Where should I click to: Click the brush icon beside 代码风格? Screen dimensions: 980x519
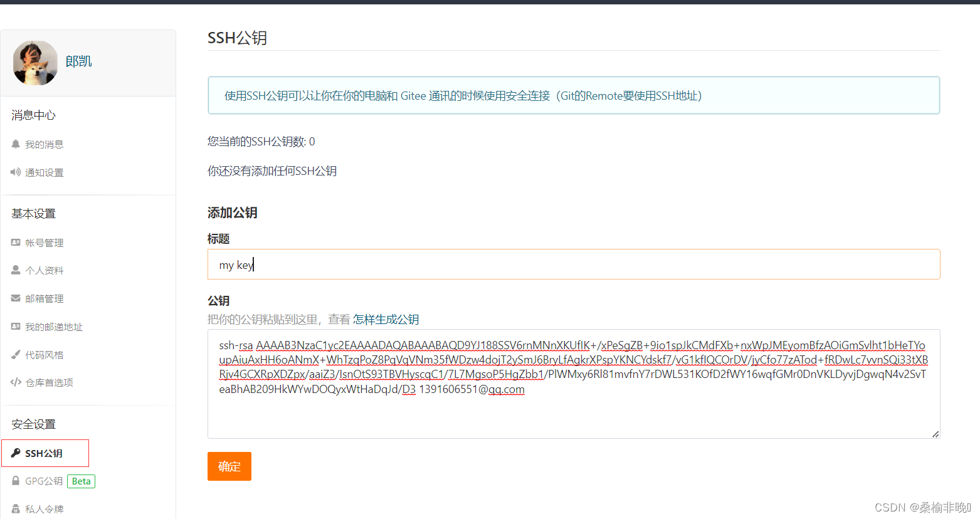[16, 355]
